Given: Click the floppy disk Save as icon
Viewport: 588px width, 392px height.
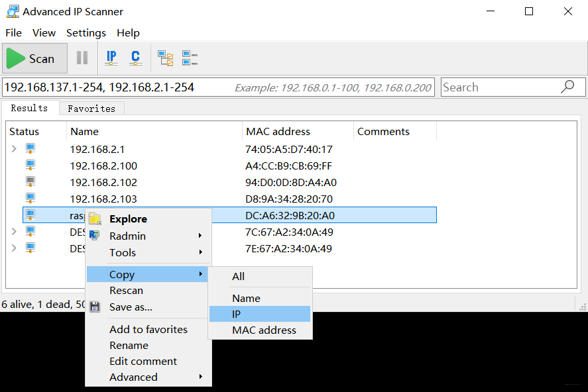Looking at the screenshot, I should coord(95,307).
